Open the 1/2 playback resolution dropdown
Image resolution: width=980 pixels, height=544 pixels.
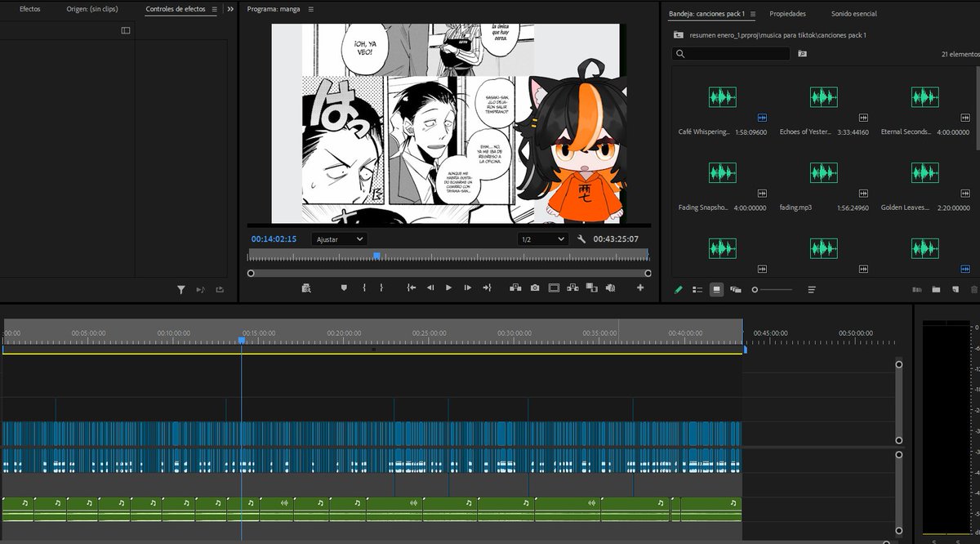(542, 239)
